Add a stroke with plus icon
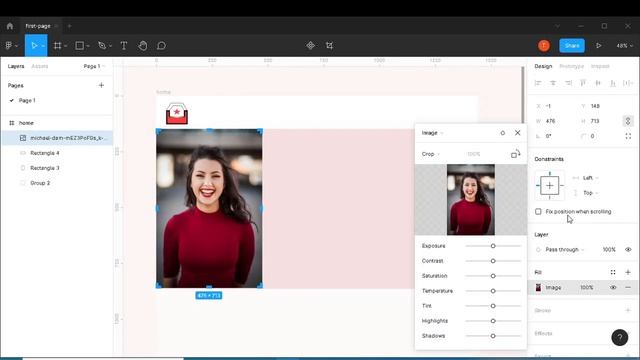This screenshot has height=360, width=640. (x=628, y=310)
